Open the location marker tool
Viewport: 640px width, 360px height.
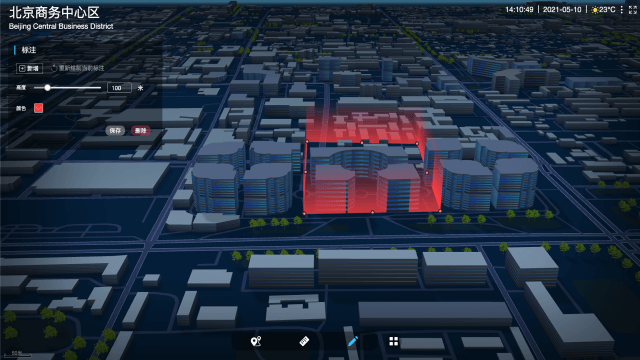point(256,341)
